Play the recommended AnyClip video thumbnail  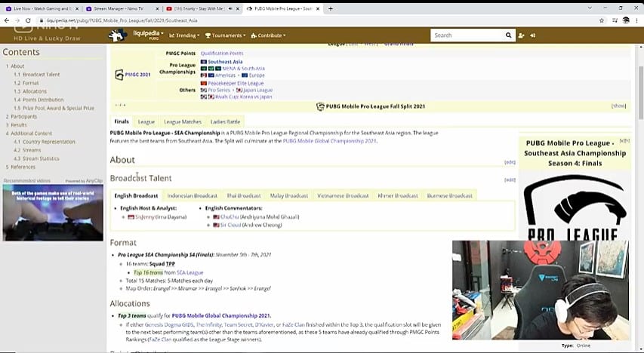tap(53, 212)
